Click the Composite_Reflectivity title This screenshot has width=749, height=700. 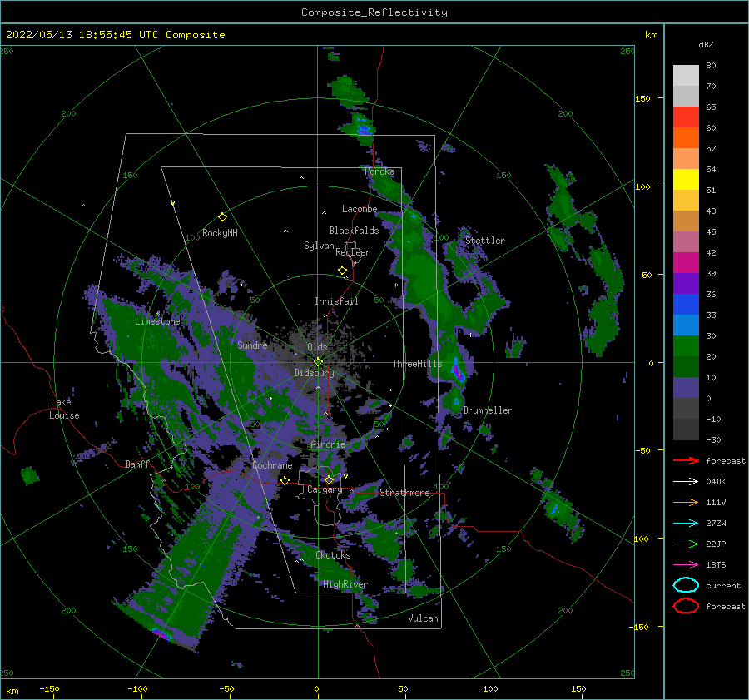[374, 12]
